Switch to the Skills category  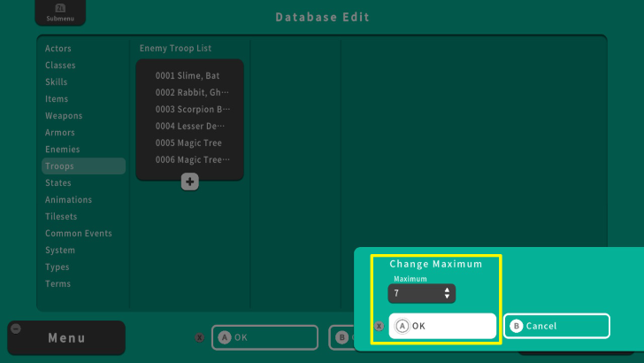click(x=57, y=82)
